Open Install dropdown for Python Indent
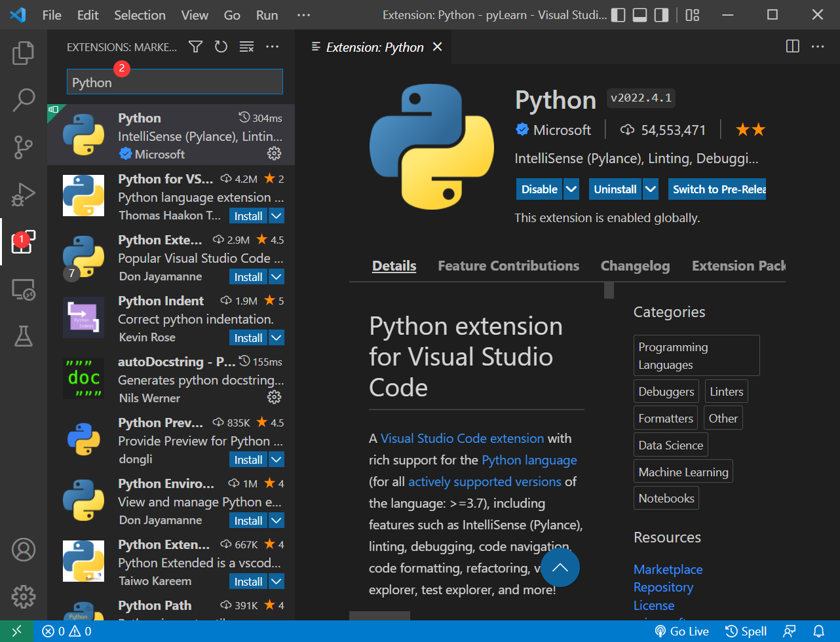840x642 pixels. [277, 338]
